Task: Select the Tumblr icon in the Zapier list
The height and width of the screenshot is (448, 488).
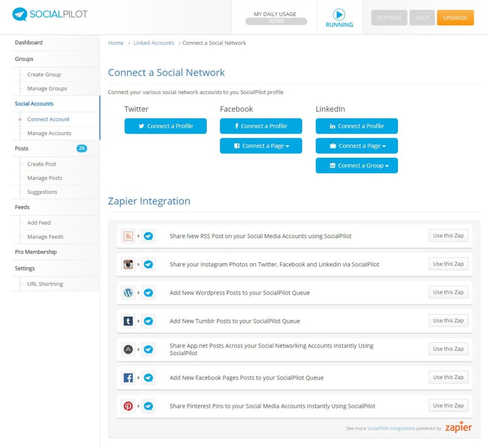Action: 127,320
